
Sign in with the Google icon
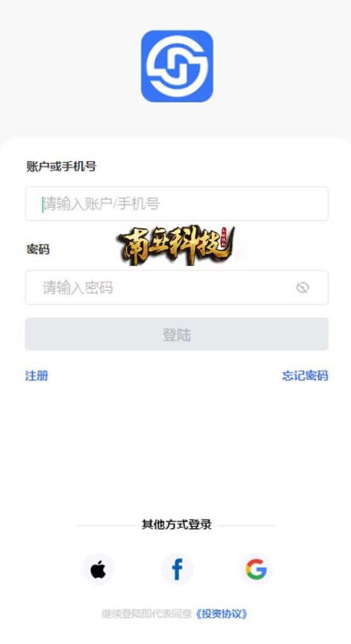256,569
